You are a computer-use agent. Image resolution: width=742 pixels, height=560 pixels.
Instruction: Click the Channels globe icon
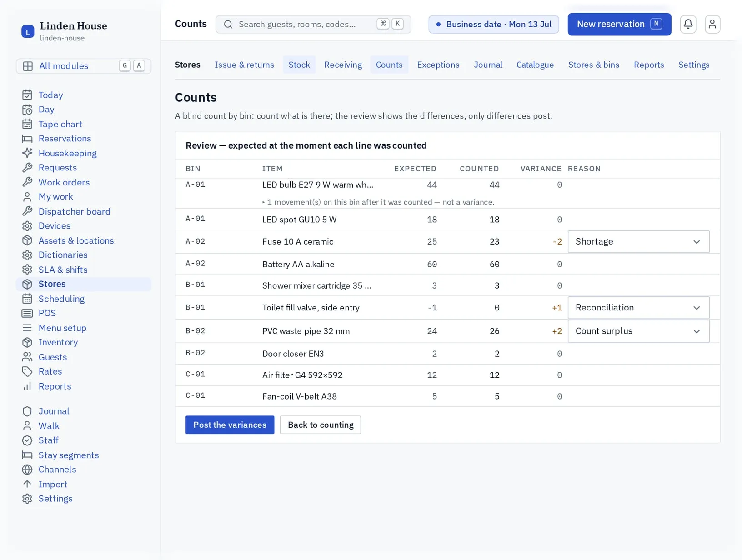[27, 470]
